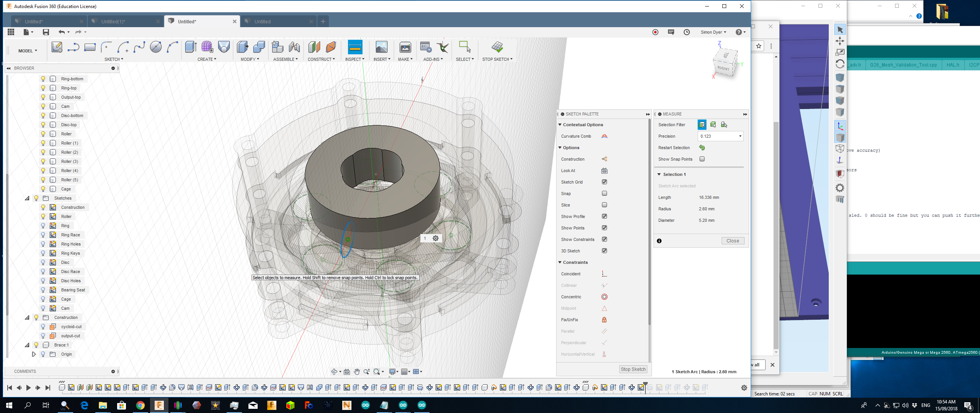Click the Look At icon in Sketch Palette
The image size is (980, 413).
point(604,171)
